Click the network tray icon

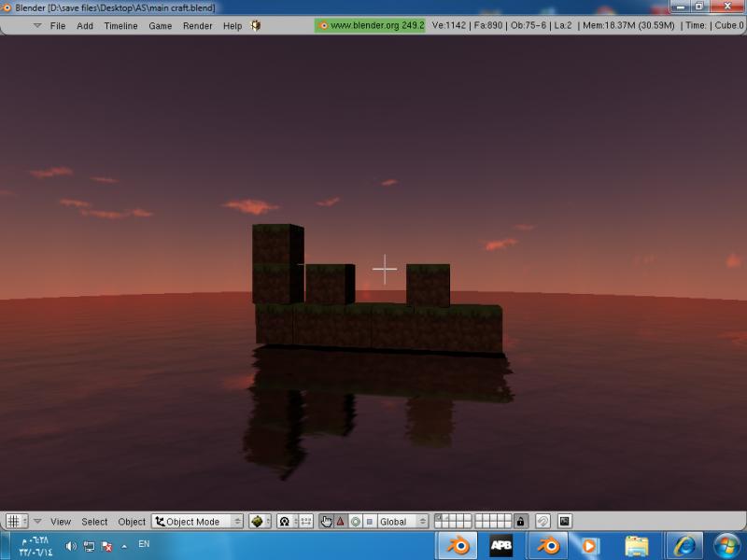[89, 546]
